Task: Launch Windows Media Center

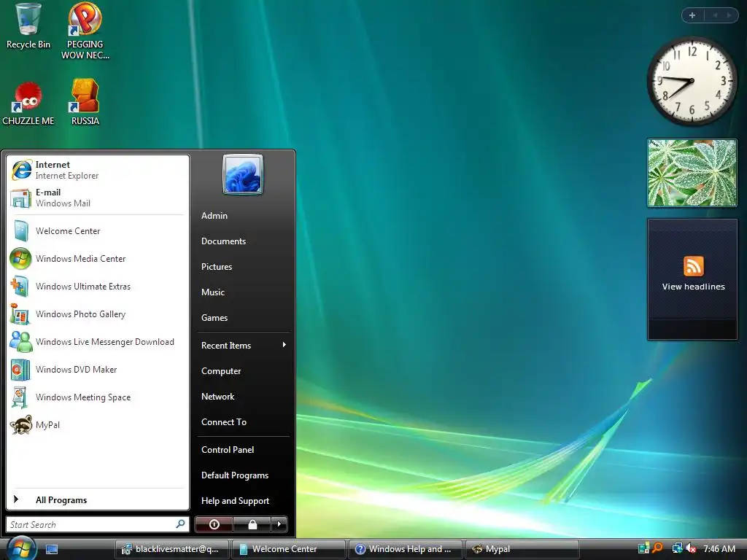Action: (x=97, y=259)
